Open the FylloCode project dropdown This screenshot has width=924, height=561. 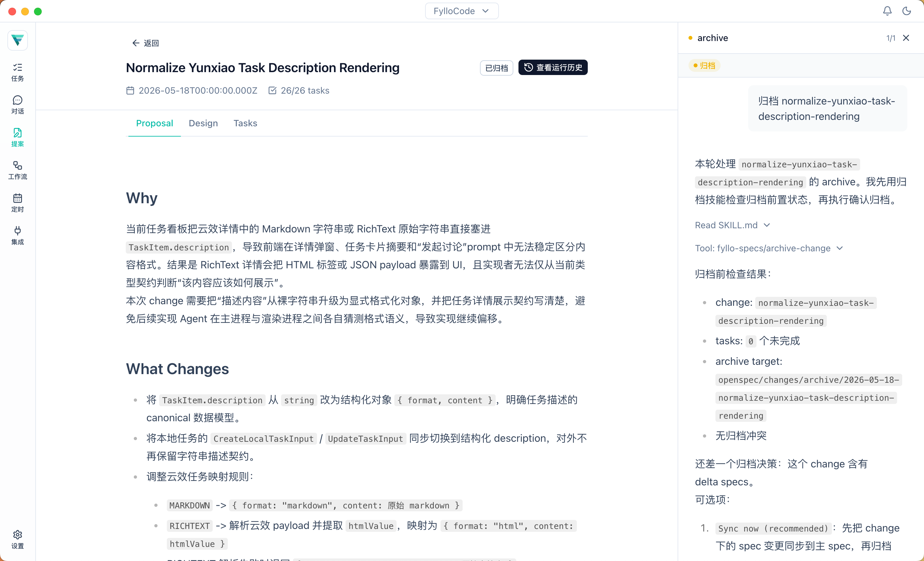[462, 11]
